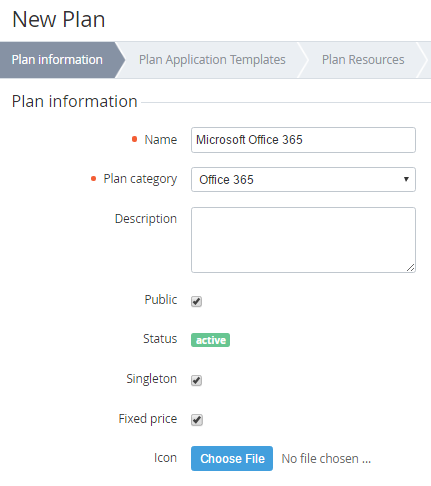The height and width of the screenshot is (486, 431).
Task: Click the Public label text
Action: click(x=161, y=300)
